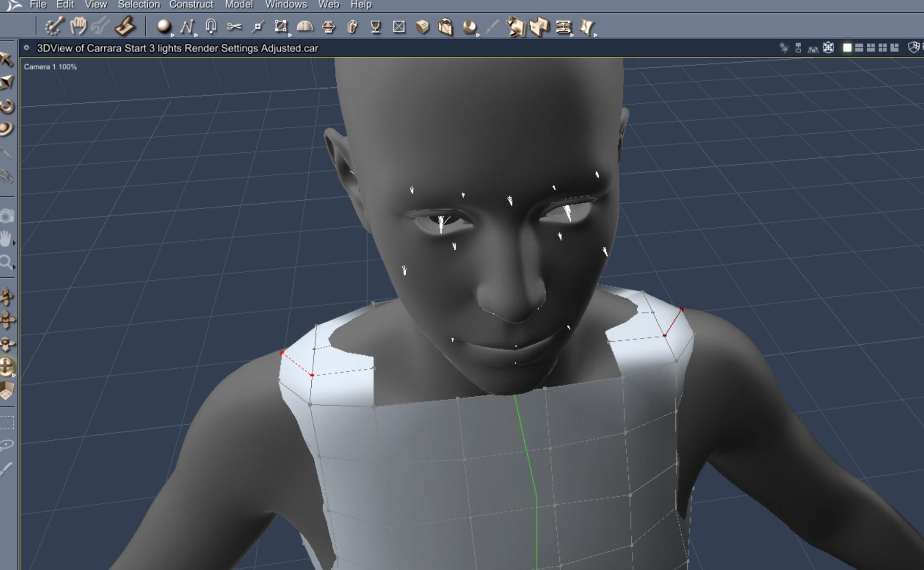Choose the polyline drawing tool

(x=187, y=26)
